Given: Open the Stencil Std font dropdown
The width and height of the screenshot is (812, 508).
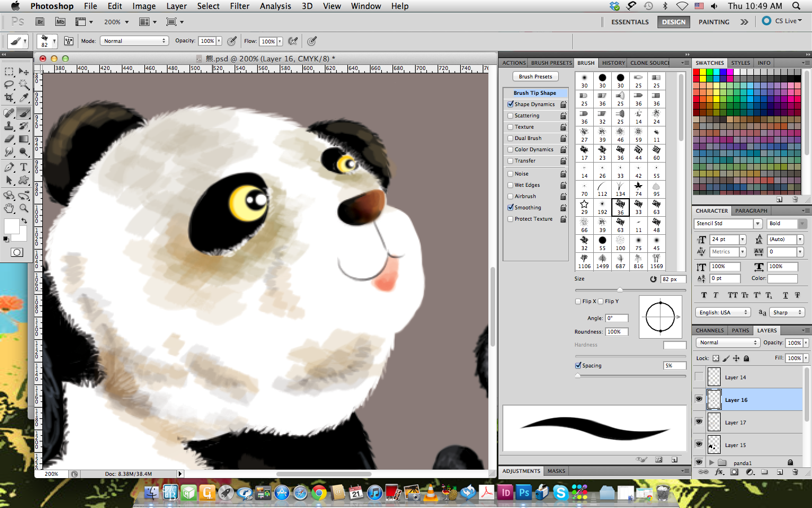Looking at the screenshot, I should click(758, 224).
